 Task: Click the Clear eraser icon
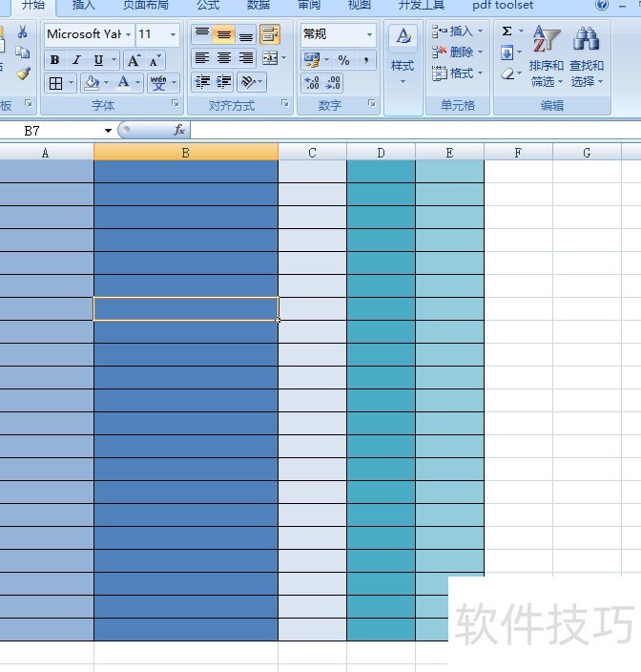pyautogui.click(x=507, y=73)
